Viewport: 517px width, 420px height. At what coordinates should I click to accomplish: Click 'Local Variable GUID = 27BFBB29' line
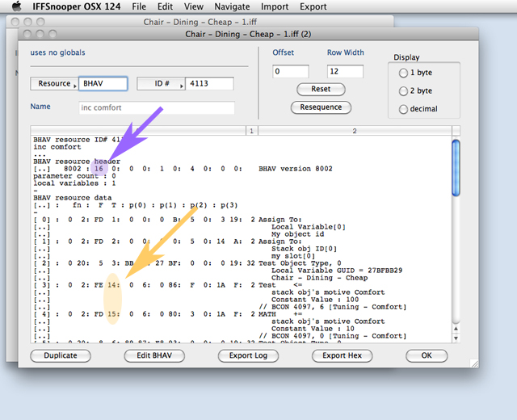pyautogui.click(x=337, y=271)
